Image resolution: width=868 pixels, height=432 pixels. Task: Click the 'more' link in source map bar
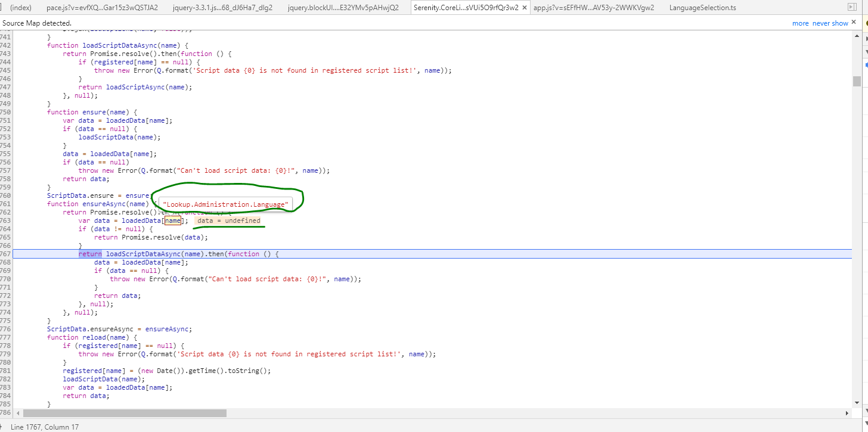pyautogui.click(x=801, y=23)
